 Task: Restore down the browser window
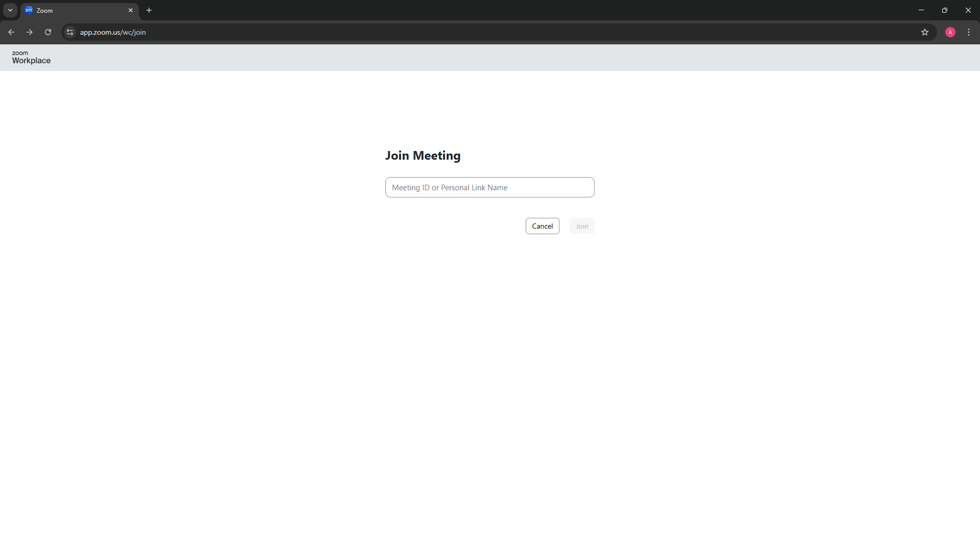point(944,10)
